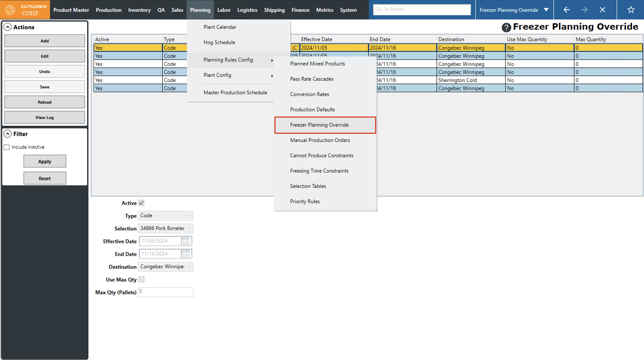Screen dimensions: 644x360
Task: Click the View Log button
Action: (45, 117)
